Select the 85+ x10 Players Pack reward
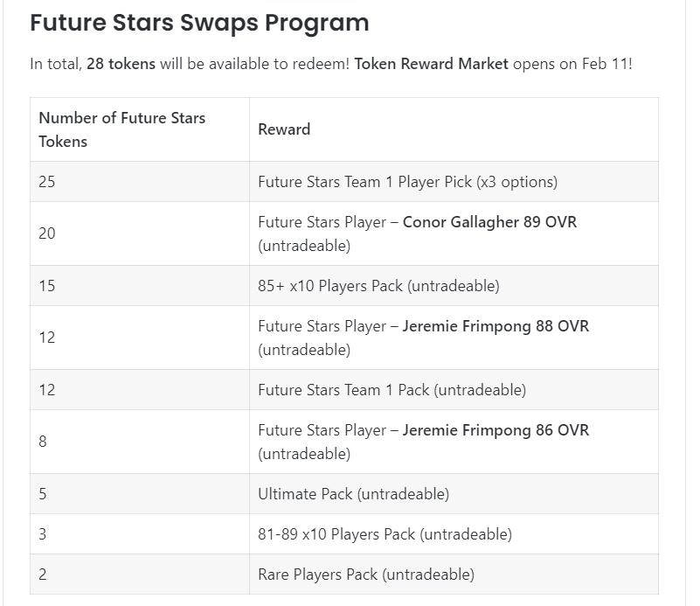The height and width of the screenshot is (606, 700). coord(378,286)
